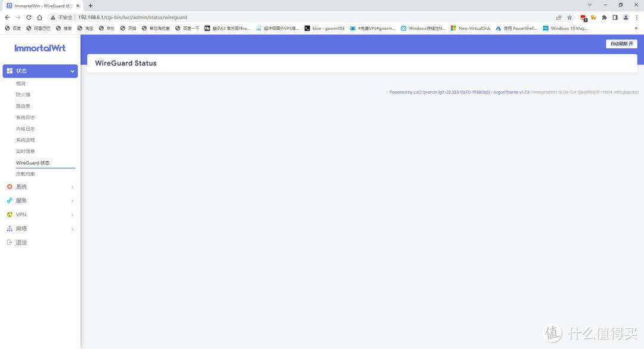The width and height of the screenshot is (644, 349).
Task: Click the browser back arrow
Action: tap(7, 17)
